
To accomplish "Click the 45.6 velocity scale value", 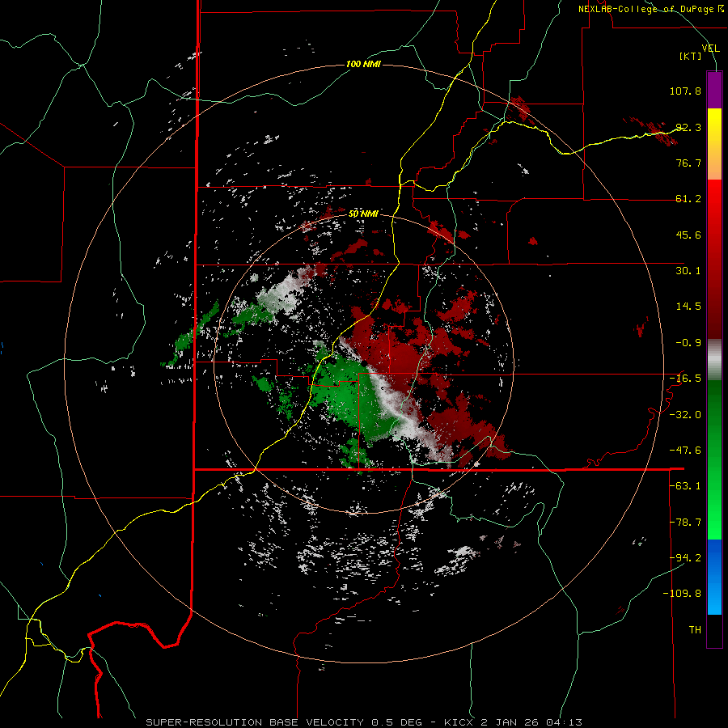I will (x=688, y=235).
